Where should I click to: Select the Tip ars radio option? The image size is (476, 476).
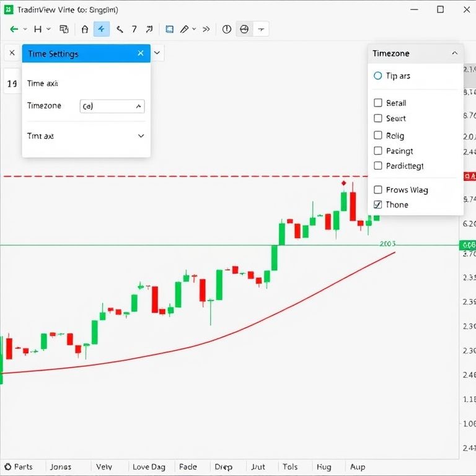pyautogui.click(x=378, y=76)
